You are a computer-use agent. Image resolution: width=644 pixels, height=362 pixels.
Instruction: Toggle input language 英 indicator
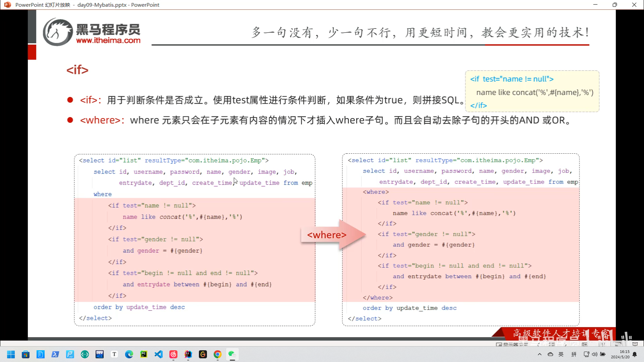tap(561, 354)
